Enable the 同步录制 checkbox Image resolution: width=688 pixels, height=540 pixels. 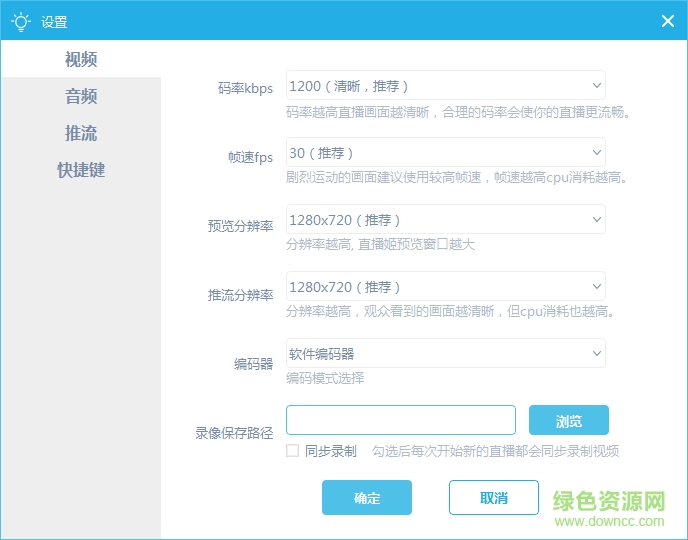coord(293,451)
